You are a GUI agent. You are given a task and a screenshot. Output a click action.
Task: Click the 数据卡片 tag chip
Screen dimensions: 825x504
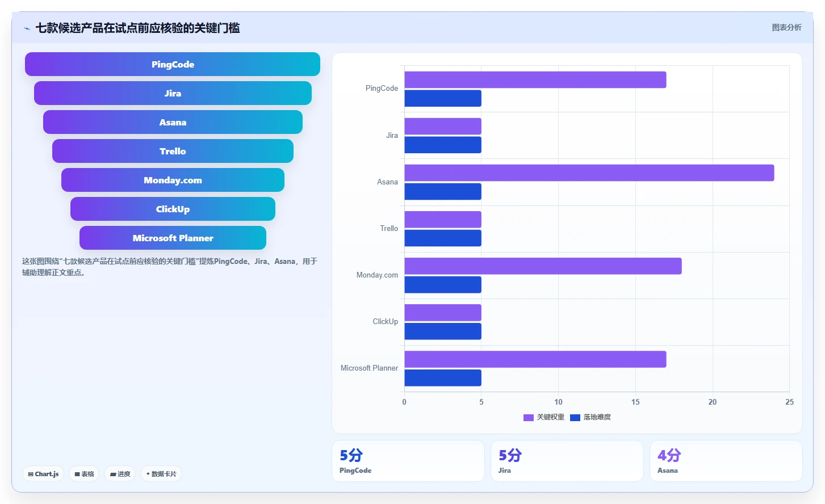[x=161, y=474]
